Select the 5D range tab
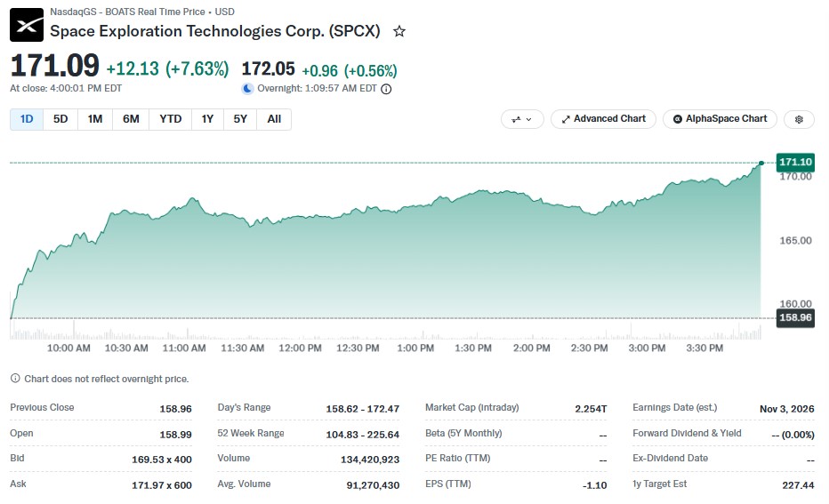 [60, 119]
